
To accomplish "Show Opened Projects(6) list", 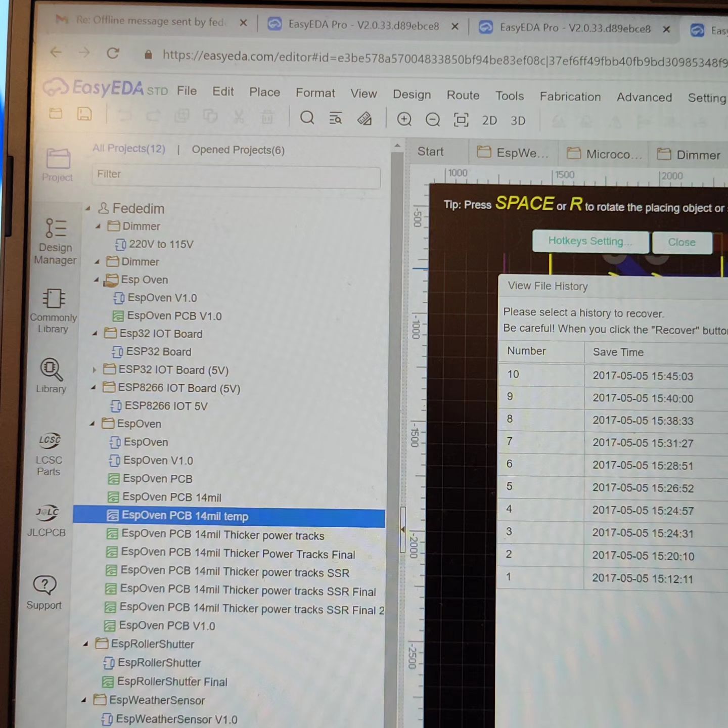I will (x=238, y=150).
